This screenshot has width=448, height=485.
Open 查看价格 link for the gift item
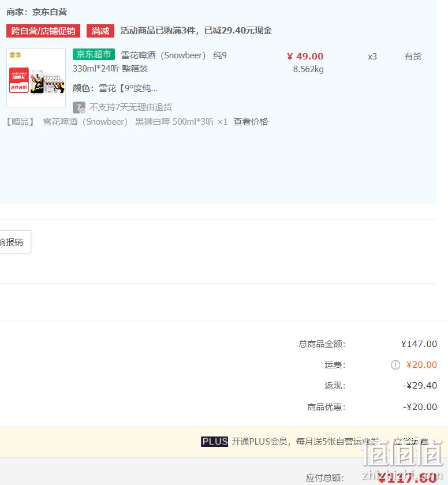click(251, 122)
